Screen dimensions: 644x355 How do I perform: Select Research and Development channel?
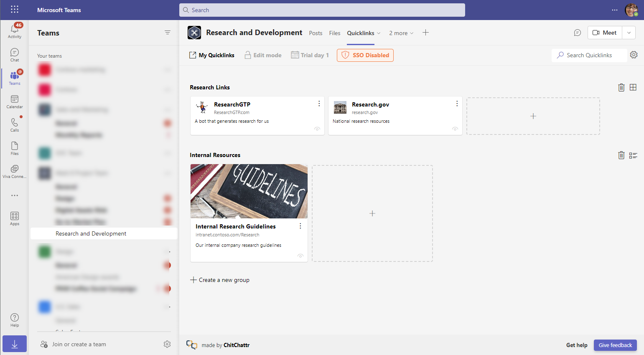click(x=104, y=233)
